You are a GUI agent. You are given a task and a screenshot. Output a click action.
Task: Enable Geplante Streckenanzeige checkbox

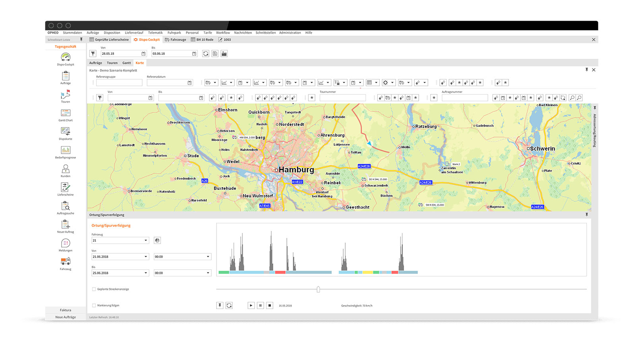click(94, 289)
